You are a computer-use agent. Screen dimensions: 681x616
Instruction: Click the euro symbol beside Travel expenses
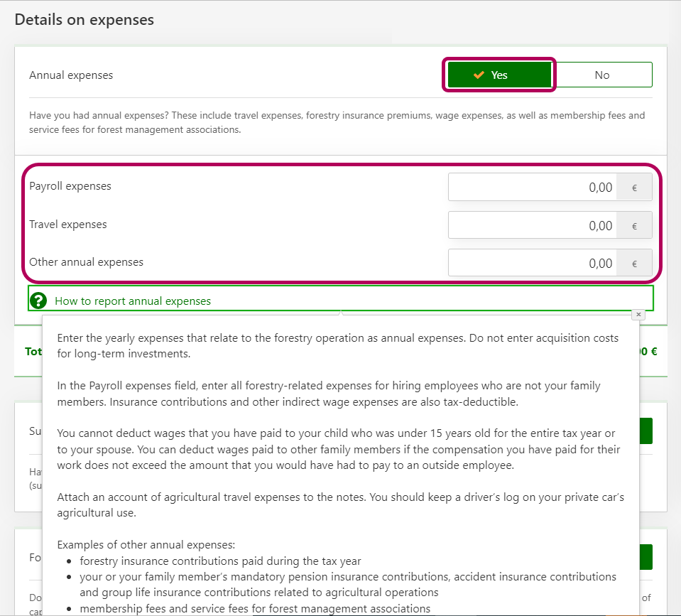pos(634,225)
